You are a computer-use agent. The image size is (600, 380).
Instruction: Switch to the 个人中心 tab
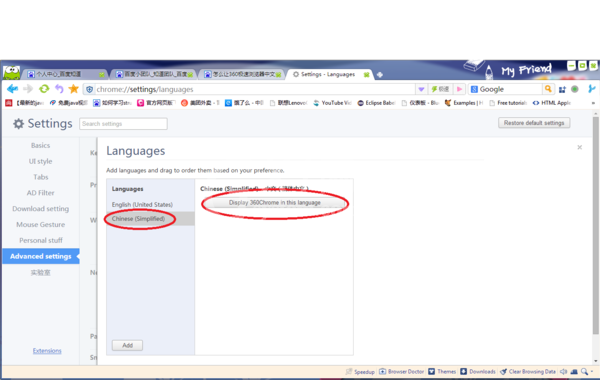66,74
